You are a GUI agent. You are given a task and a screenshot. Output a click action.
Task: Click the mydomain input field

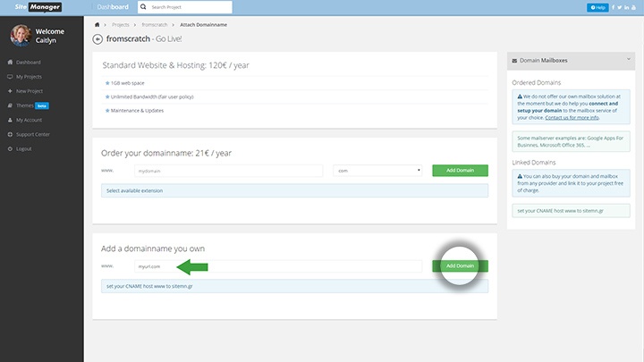point(228,171)
